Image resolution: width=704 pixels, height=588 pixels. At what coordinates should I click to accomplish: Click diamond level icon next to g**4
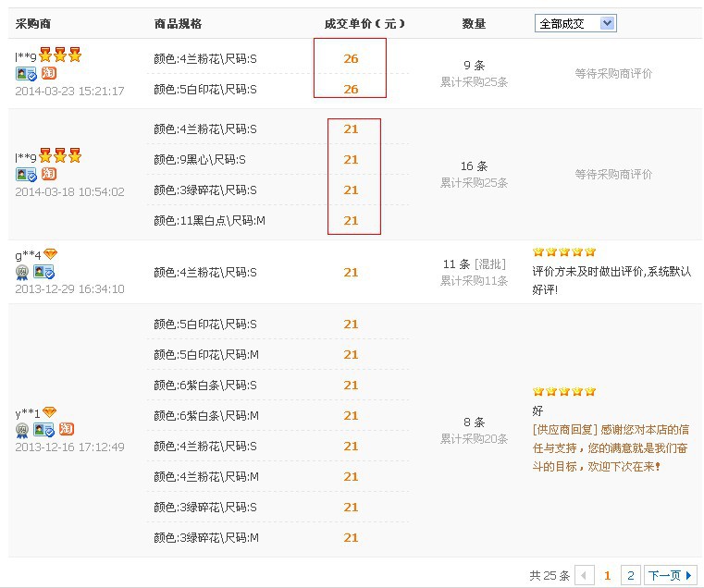[x=50, y=254]
